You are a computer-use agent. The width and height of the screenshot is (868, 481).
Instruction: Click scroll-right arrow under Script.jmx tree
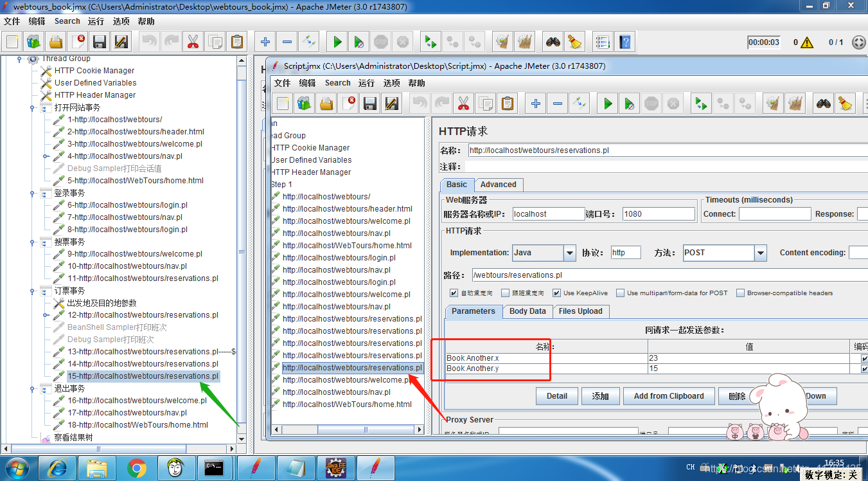[420, 430]
